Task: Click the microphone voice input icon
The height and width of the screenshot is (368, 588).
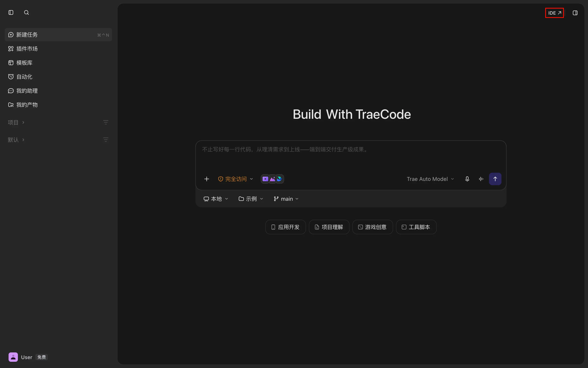Action: [467, 179]
